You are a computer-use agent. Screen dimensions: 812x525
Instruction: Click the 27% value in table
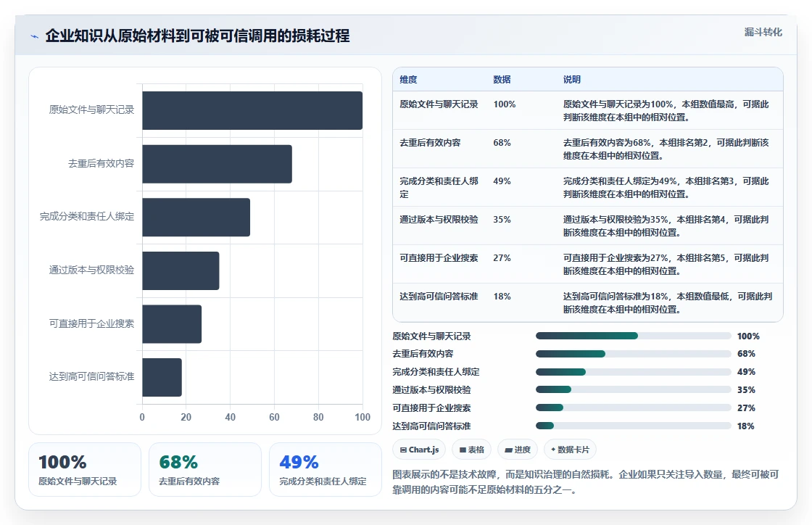coord(502,258)
